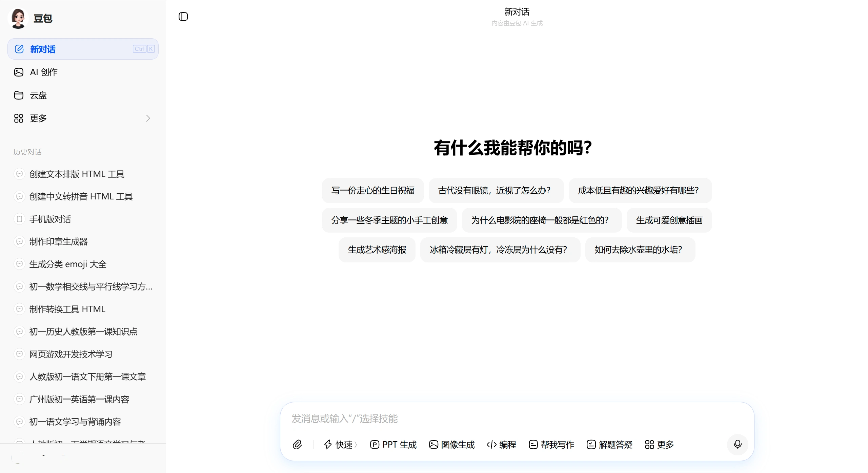Open the 图像生成 image generation skill
This screenshot has width=868, height=473.
tap(451, 445)
